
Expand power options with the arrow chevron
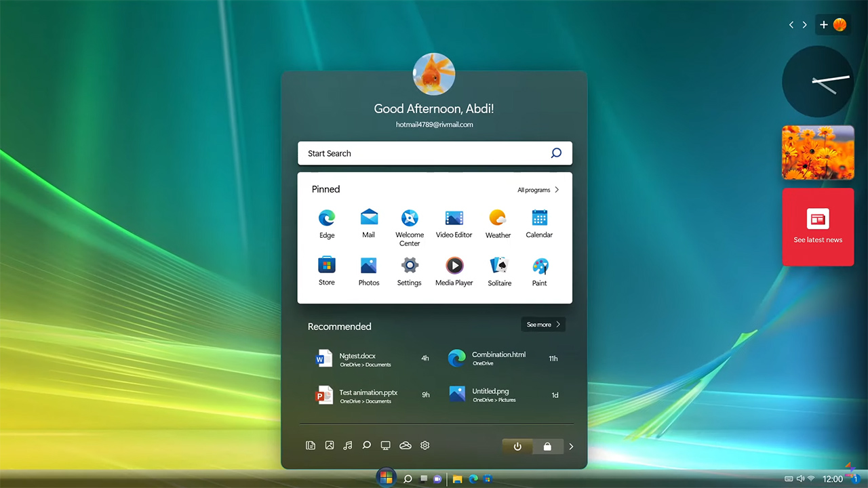[x=571, y=446]
